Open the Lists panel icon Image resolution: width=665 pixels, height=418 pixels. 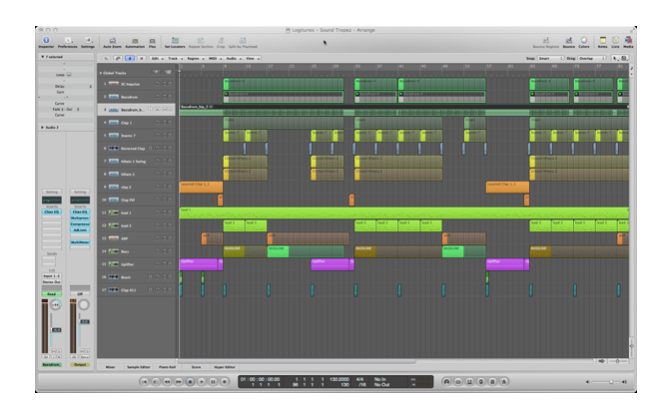coord(615,41)
